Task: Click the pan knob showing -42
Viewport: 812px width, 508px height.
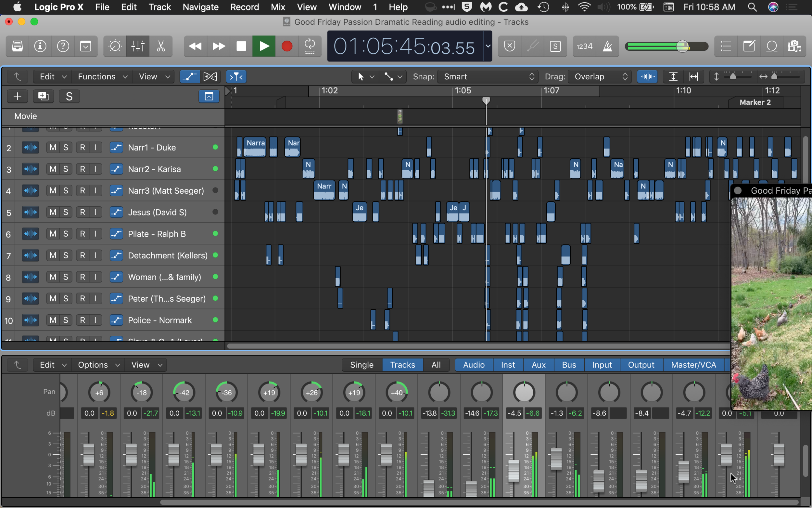Action: 184,392
